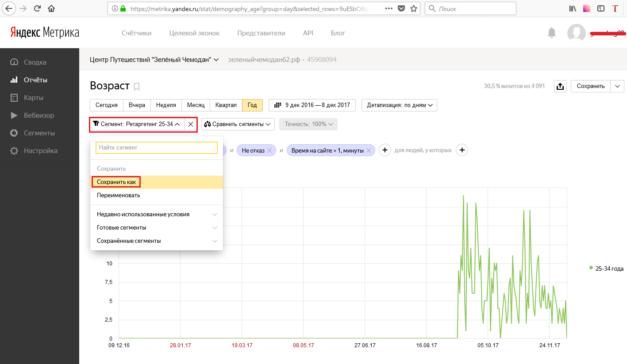Go back in browser history
Image resolution: width=627 pixels, height=364 pixels.
9,8
